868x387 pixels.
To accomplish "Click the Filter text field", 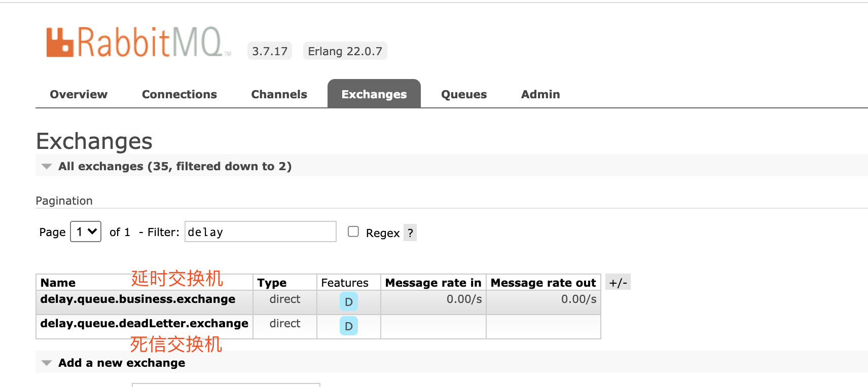I will coord(260,231).
